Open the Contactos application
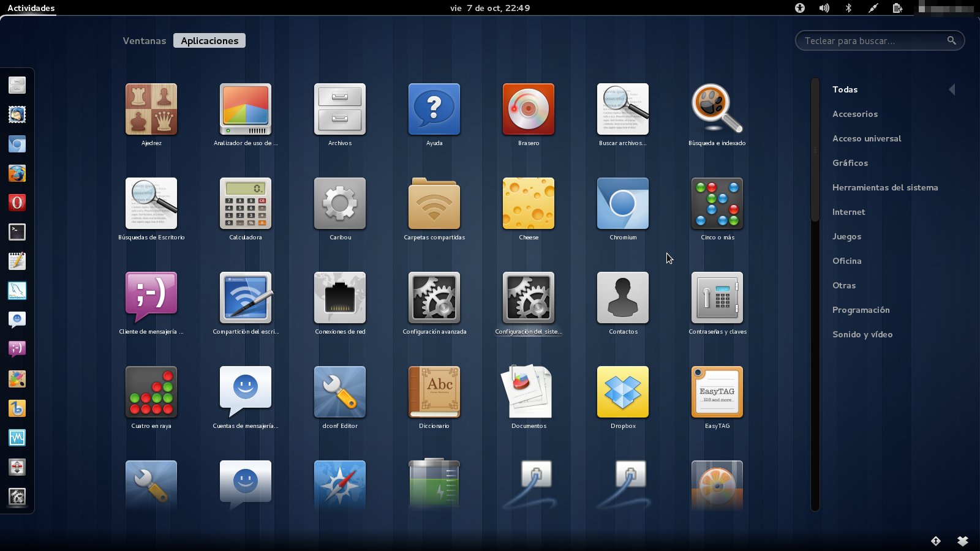This screenshot has width=980, height=551. coord(623,298)
